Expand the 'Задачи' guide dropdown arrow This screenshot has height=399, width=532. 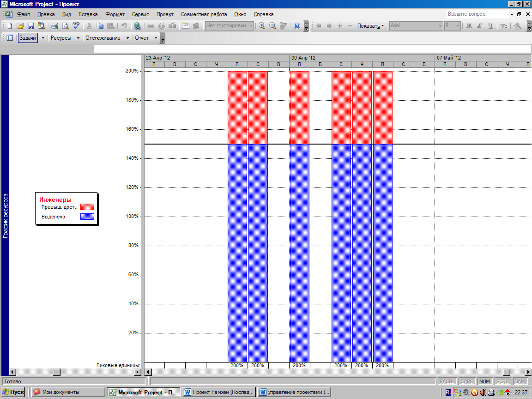[x=43, y=38]
